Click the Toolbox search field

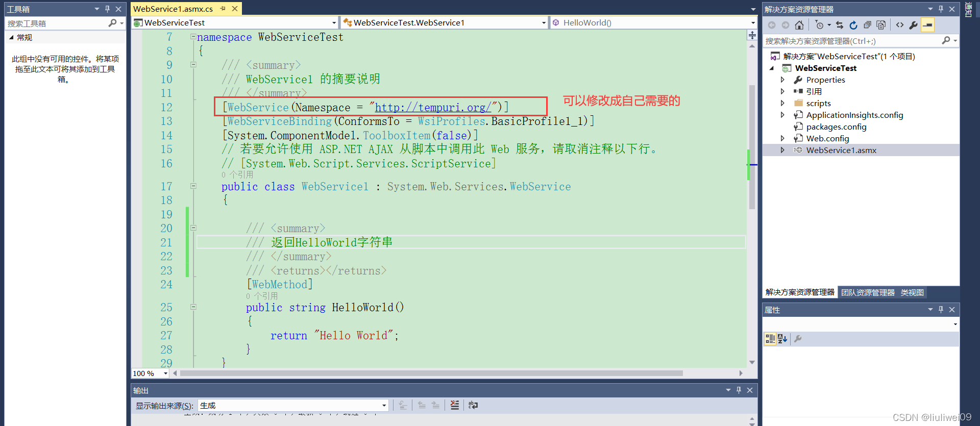pos(56,23)
